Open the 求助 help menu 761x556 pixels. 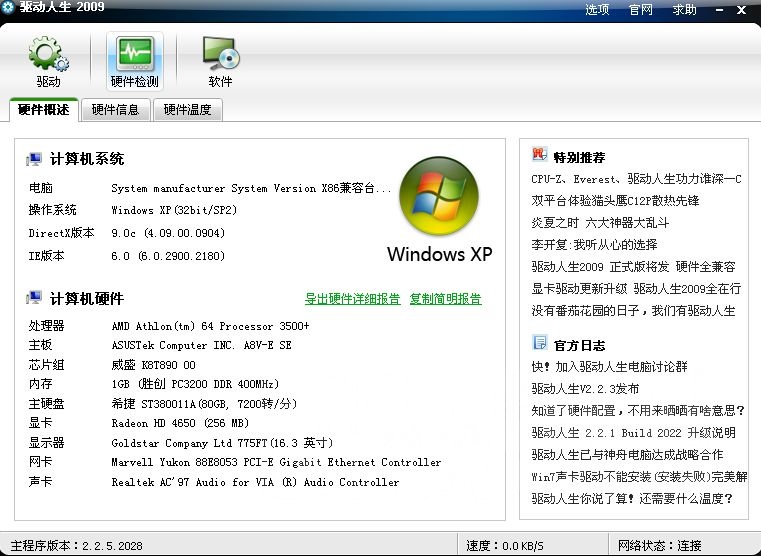click(684, 10)
